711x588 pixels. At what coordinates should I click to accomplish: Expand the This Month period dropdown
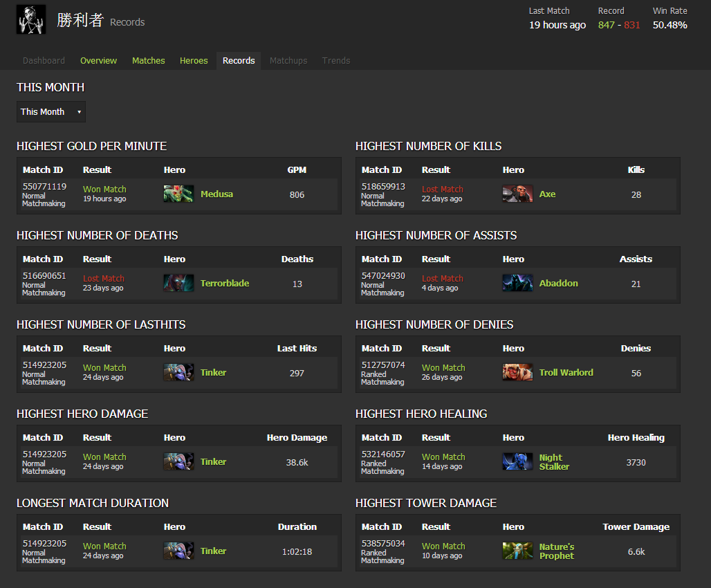[51, 112]
